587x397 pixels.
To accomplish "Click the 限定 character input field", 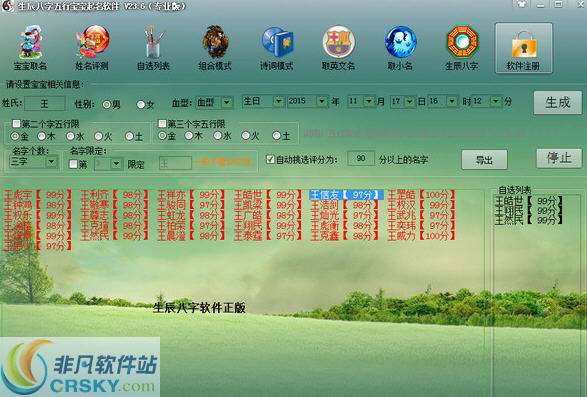I will (175, 164).
